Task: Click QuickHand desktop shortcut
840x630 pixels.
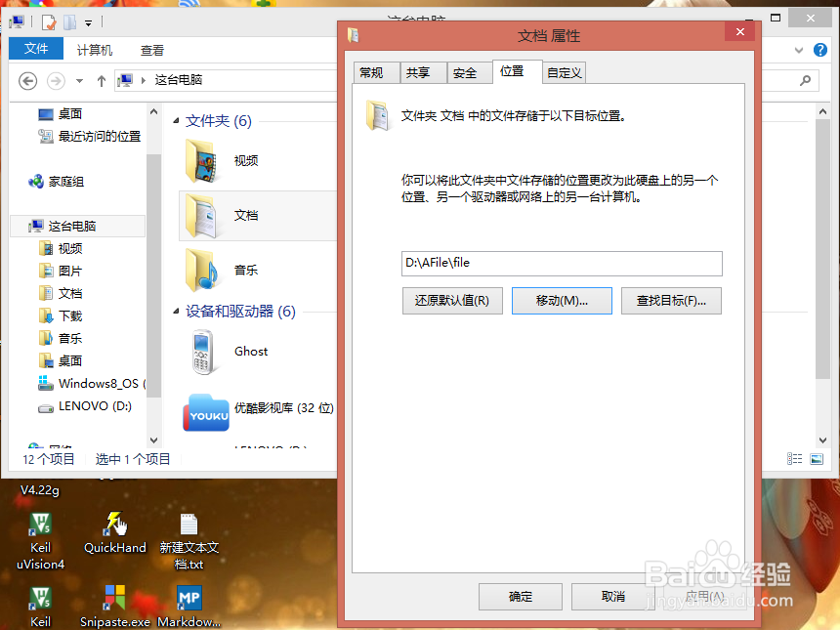Action: (114, 533)
